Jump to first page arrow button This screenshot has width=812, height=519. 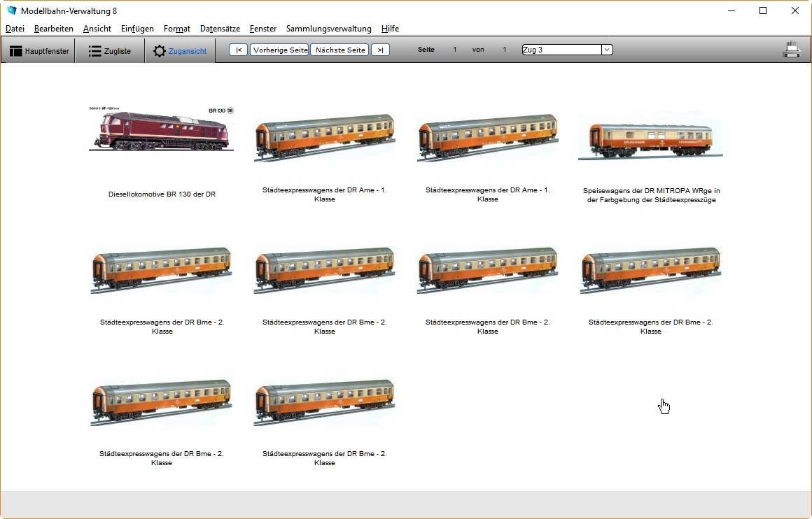238,50
